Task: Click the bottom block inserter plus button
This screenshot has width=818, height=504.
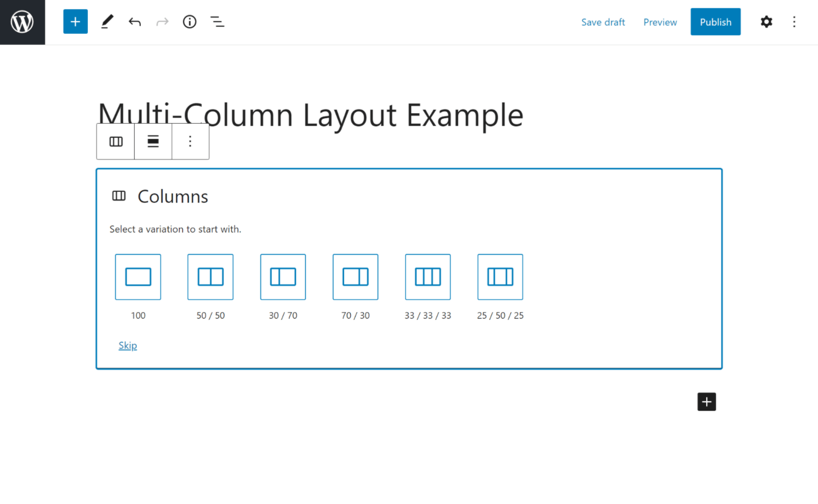Action: click(706, 402)
